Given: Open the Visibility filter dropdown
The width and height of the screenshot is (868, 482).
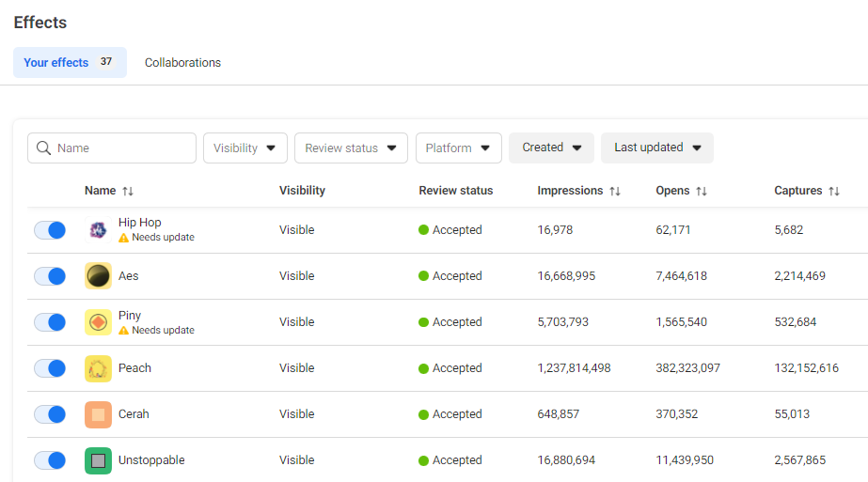Looking at the screenshot, I should coord(245,148).
